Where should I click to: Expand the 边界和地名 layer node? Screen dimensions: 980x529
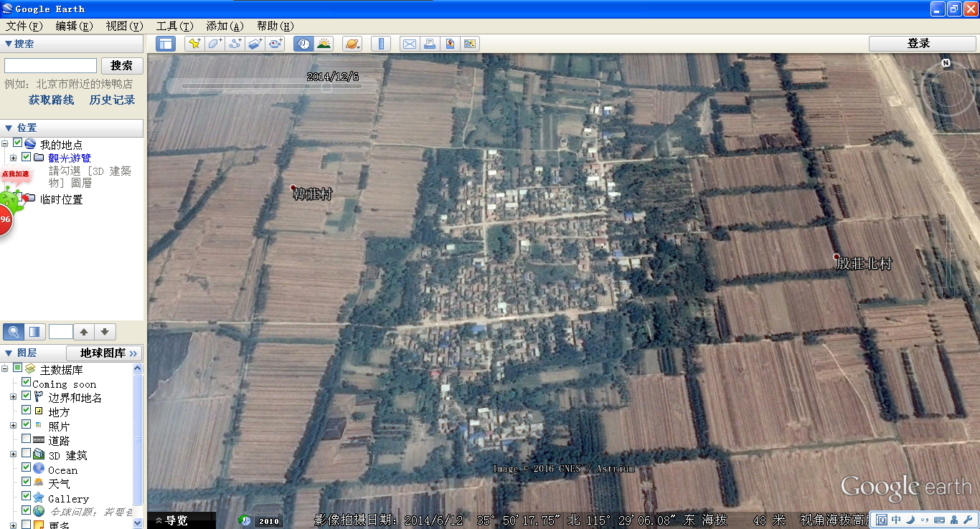[13, 397]
